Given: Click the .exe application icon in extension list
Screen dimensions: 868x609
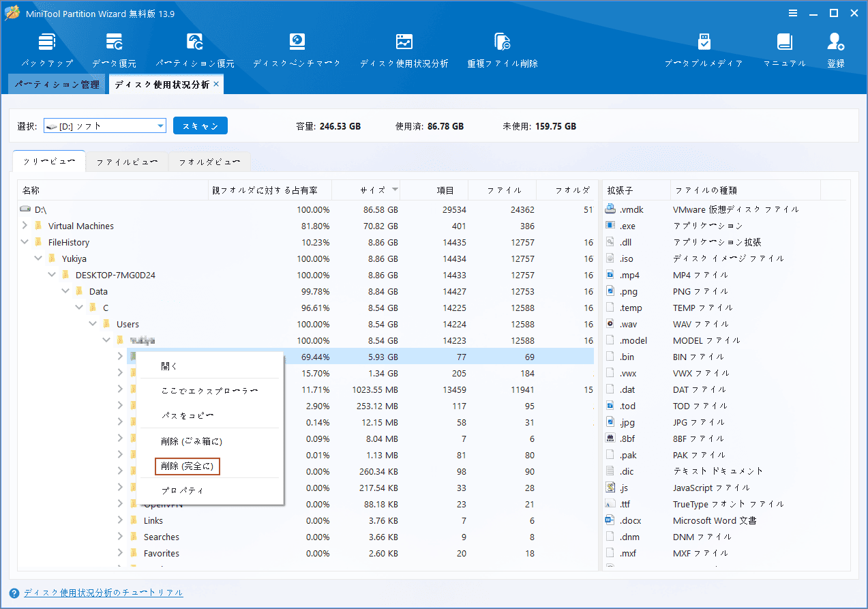Looking at the screenshot, I should [x=610, y=226].
